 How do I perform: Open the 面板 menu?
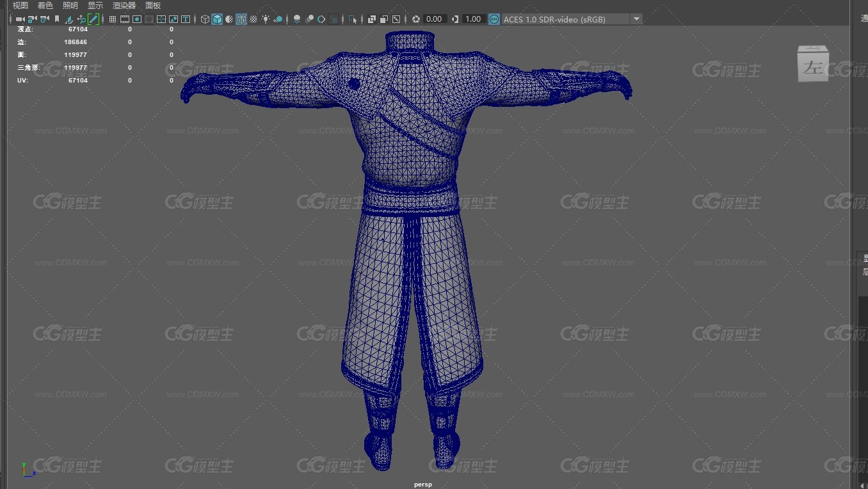tap(153, 5)
